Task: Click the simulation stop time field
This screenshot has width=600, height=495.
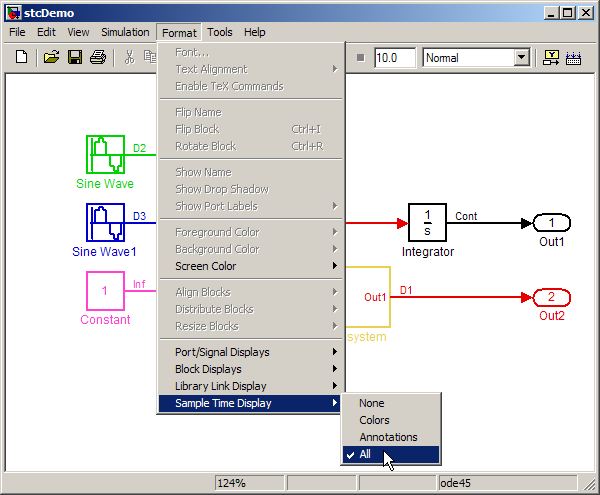Action: 395,58
